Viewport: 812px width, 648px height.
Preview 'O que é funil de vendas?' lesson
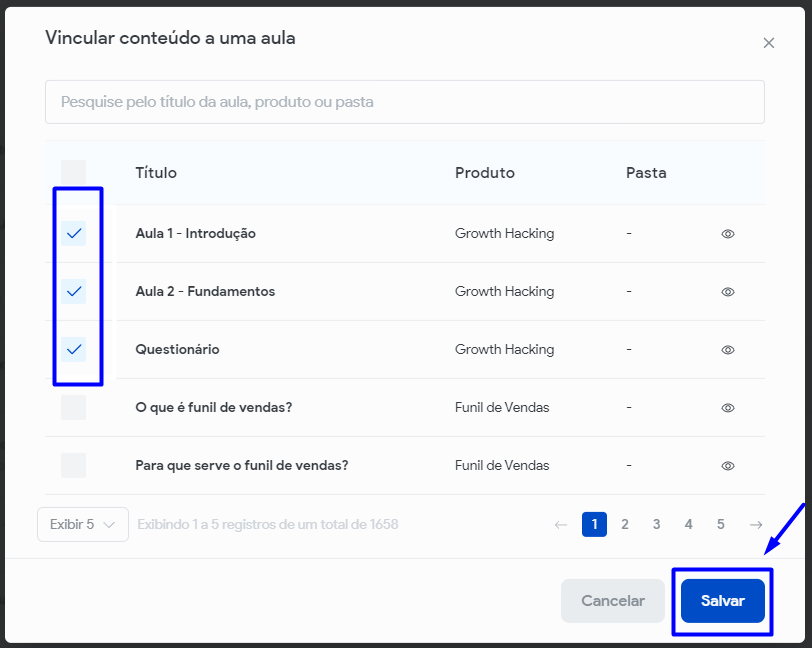tap(728, 408)
